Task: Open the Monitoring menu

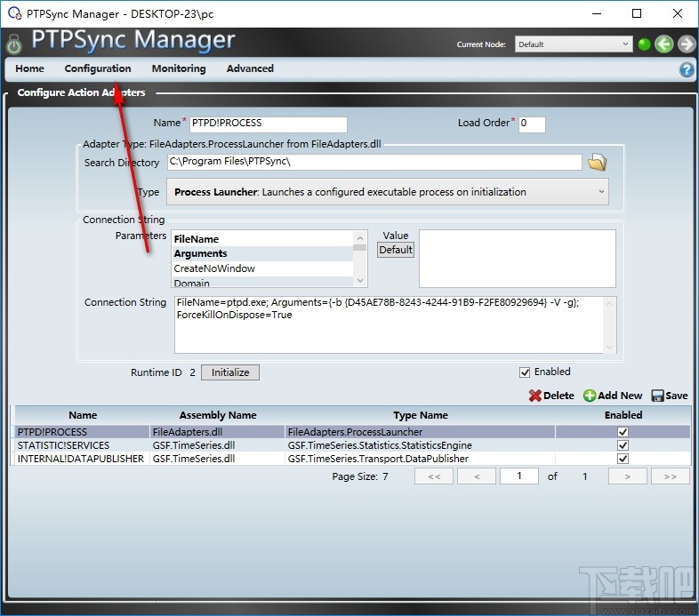Action: tap(179, 68)
